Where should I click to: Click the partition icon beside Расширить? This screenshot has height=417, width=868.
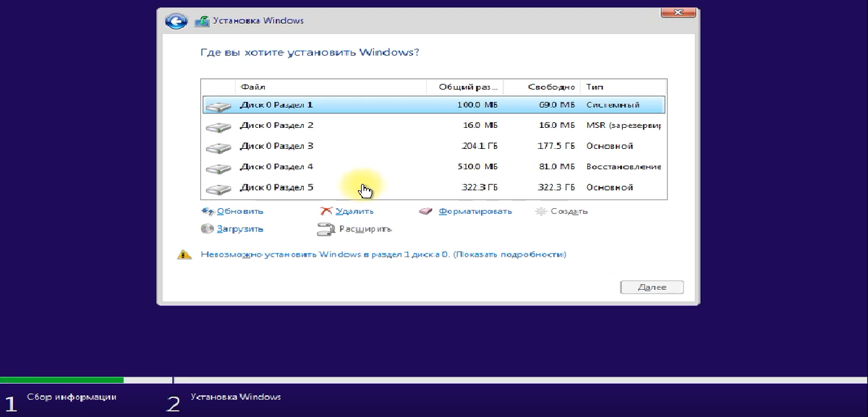325,230
